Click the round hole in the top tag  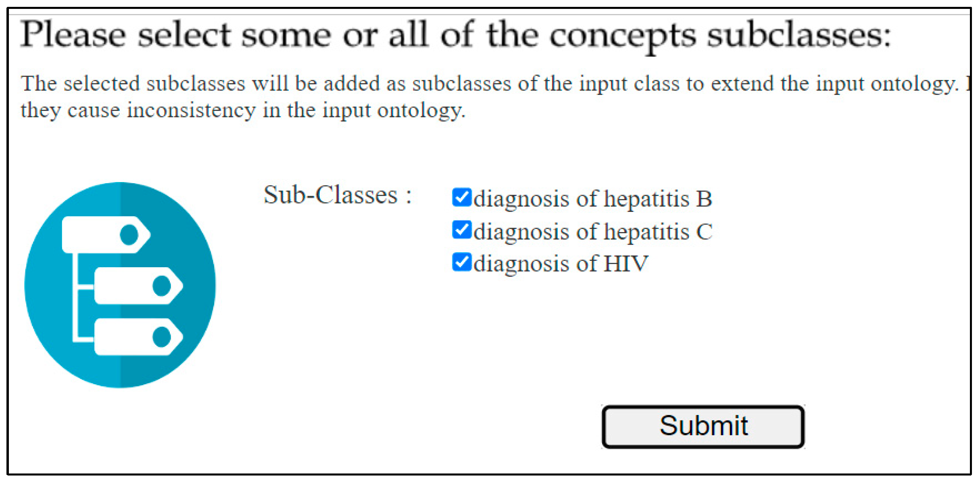pyautogui.click(x=129, y=235)
